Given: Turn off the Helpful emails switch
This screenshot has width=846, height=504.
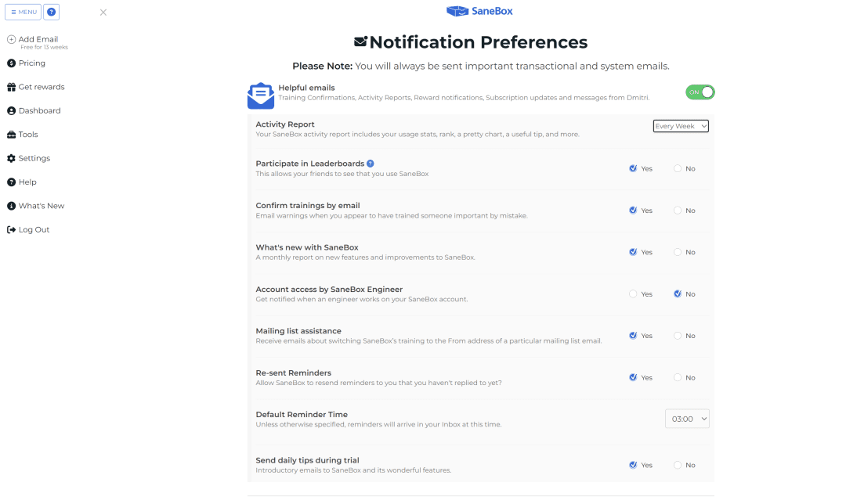Looking at the screenshot, I should tap(700, 92).
